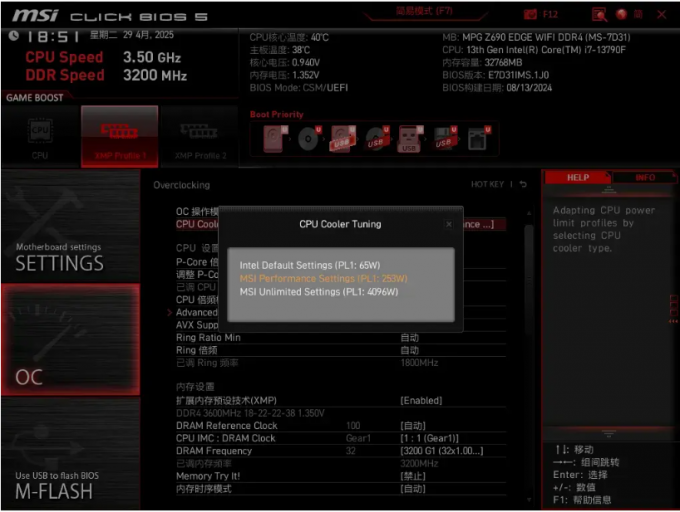This screenshot has width=680, height=512.
Task: Open the search icon in top bar
Action: pyautogui.click(x=599, y=15)
